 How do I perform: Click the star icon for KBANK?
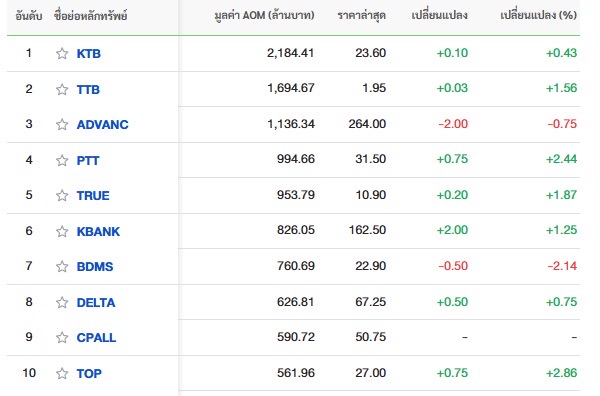[x=62, y=231]
